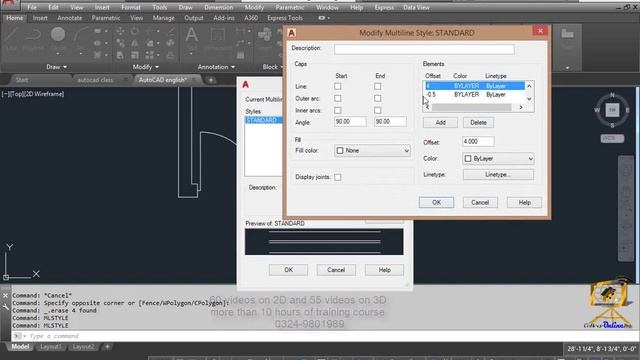Viewport: 640px width, 360px height.
Task: Click OK in Modify Multiline Style dialog
Action: [x=436, y=202]
